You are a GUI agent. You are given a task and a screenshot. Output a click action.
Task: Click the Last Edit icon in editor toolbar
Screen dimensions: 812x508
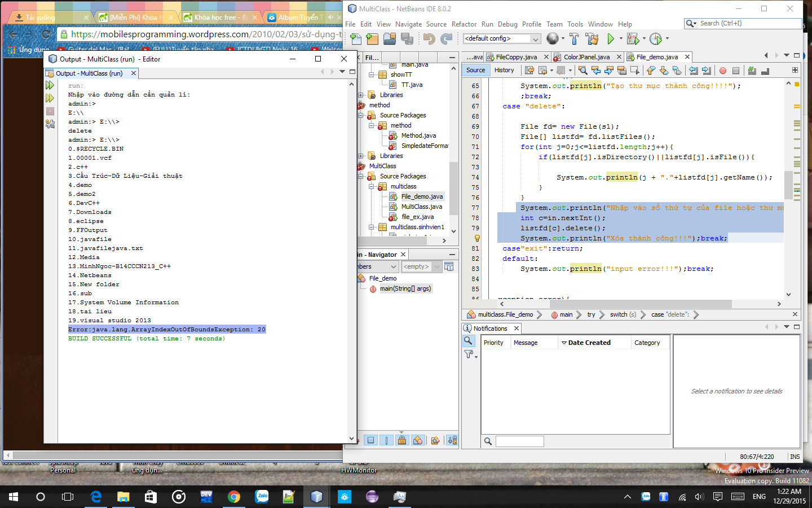[x=529, y=70]
